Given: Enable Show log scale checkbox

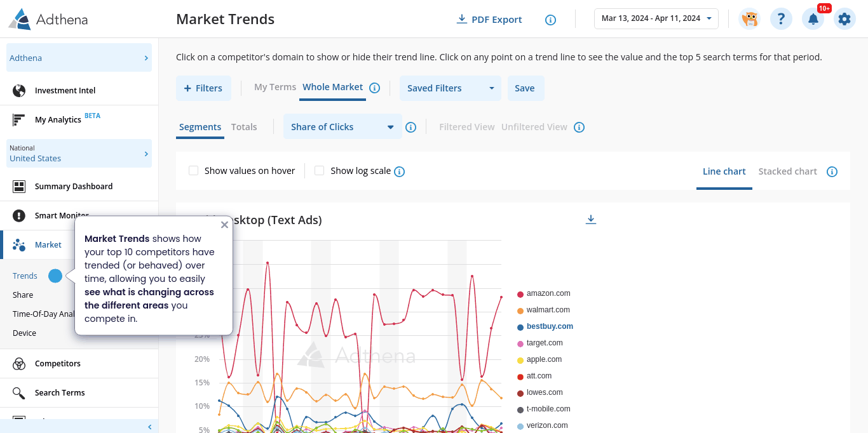Looking at the screenshot, I should click(x=320, y=171).
